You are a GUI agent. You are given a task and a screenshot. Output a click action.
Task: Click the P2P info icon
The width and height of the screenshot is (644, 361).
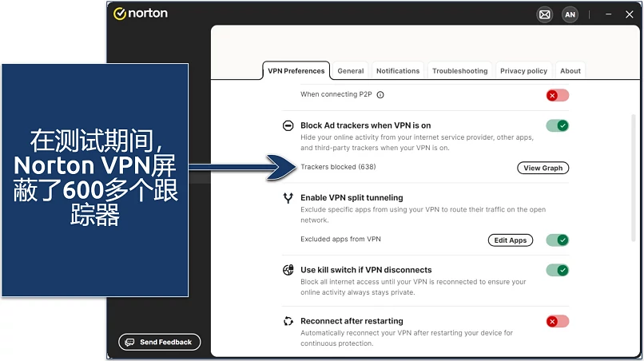[x=380, y=95]
